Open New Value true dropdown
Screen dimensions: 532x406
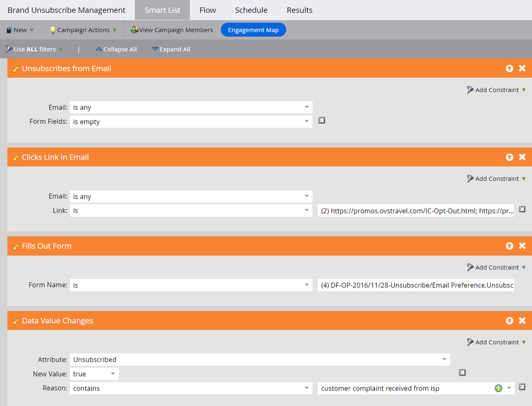[94, 374]
